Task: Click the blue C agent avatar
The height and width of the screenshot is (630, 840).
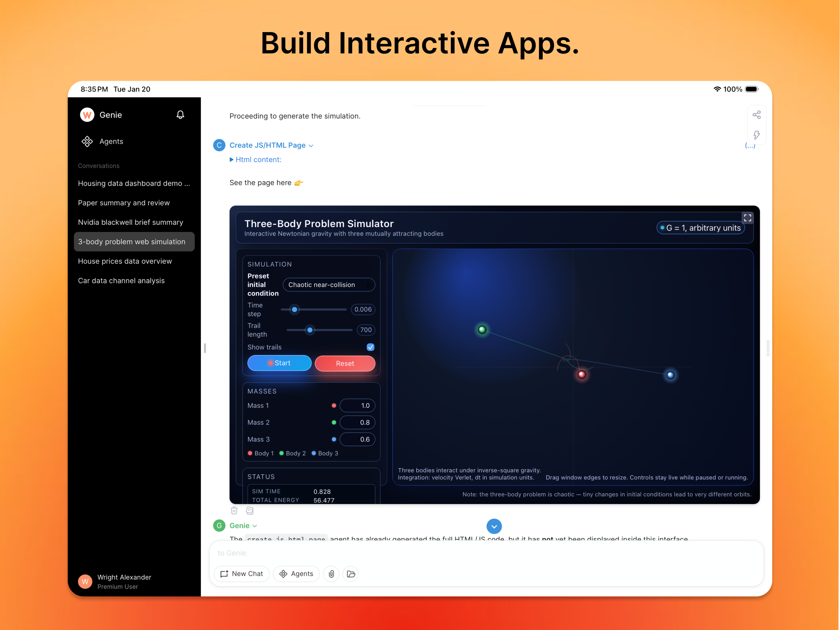Action: [x=219, y=145]
